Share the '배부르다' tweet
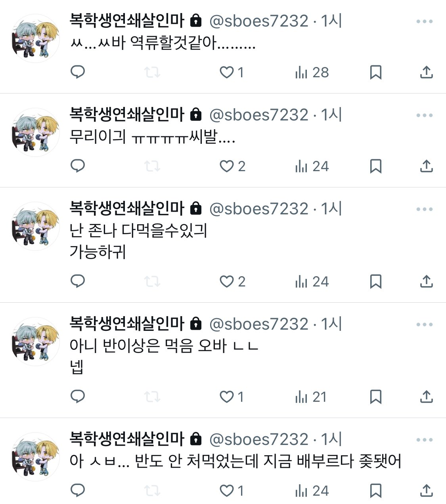This screenshot has width=446, height=504. pos(426,491)
